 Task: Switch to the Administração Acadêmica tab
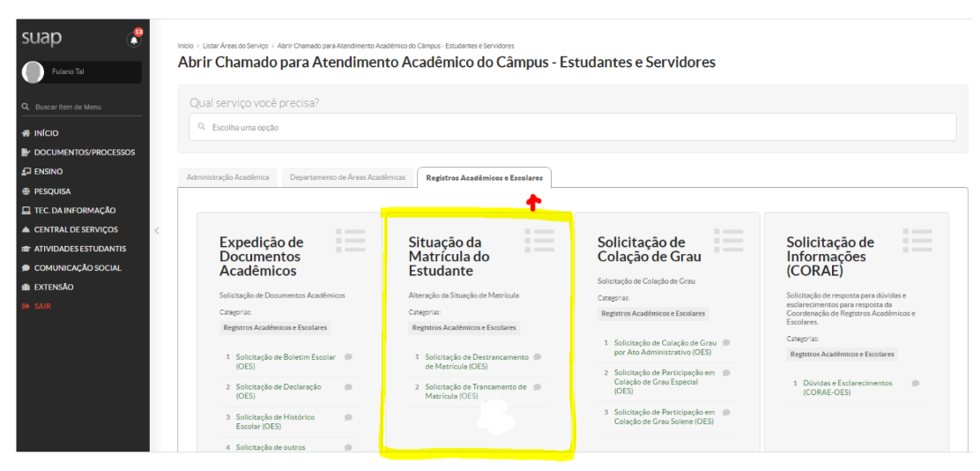click(x=227, y=177)
